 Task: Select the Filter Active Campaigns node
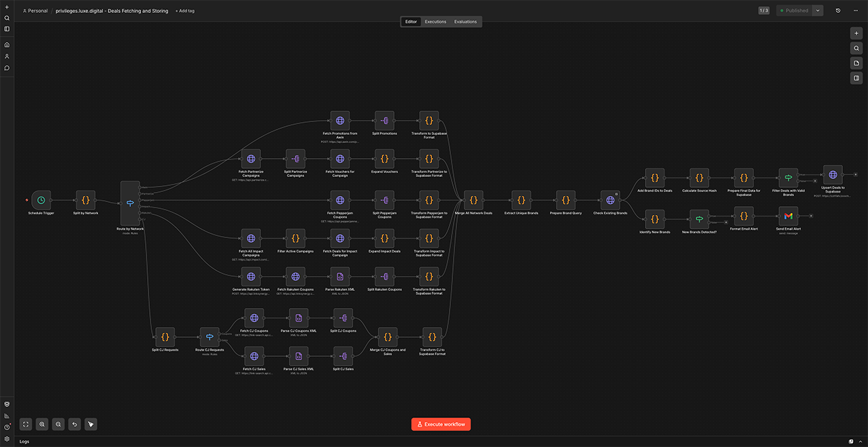tap(296, 239)
